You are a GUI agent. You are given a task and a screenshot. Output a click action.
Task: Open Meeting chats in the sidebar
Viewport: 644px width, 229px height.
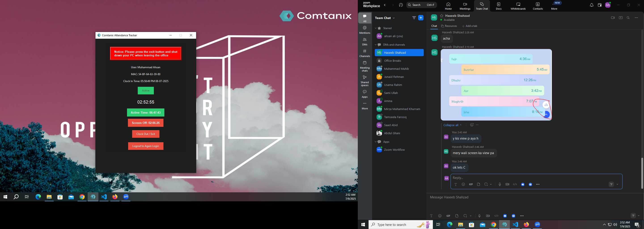pos(365,66)
